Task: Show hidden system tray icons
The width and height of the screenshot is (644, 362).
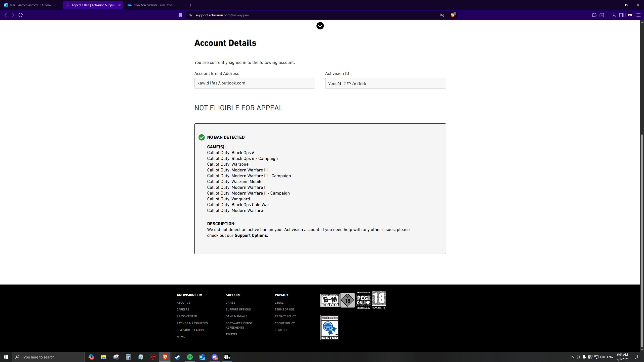Action: (x=572, y=357)
